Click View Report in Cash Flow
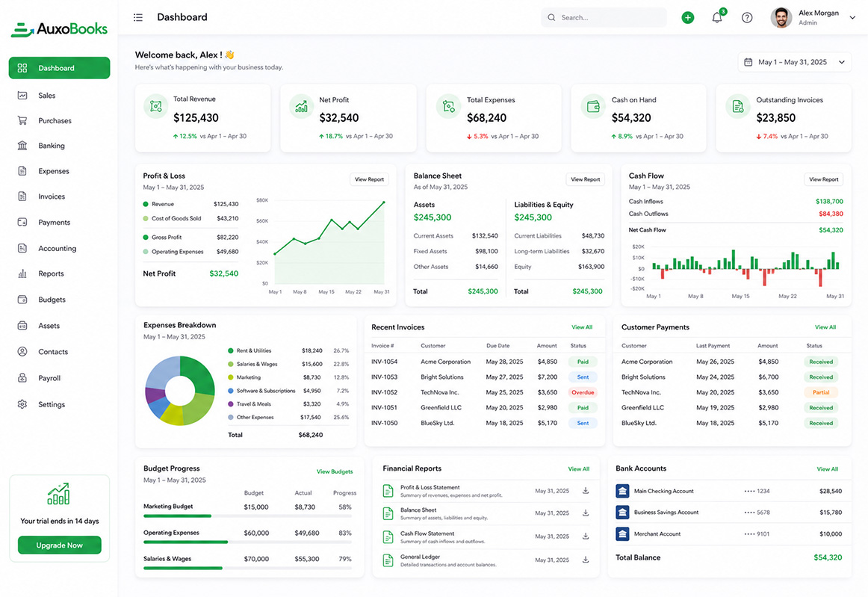The width and height of the screenshot is (868, 597). click(x=824, y=179)
